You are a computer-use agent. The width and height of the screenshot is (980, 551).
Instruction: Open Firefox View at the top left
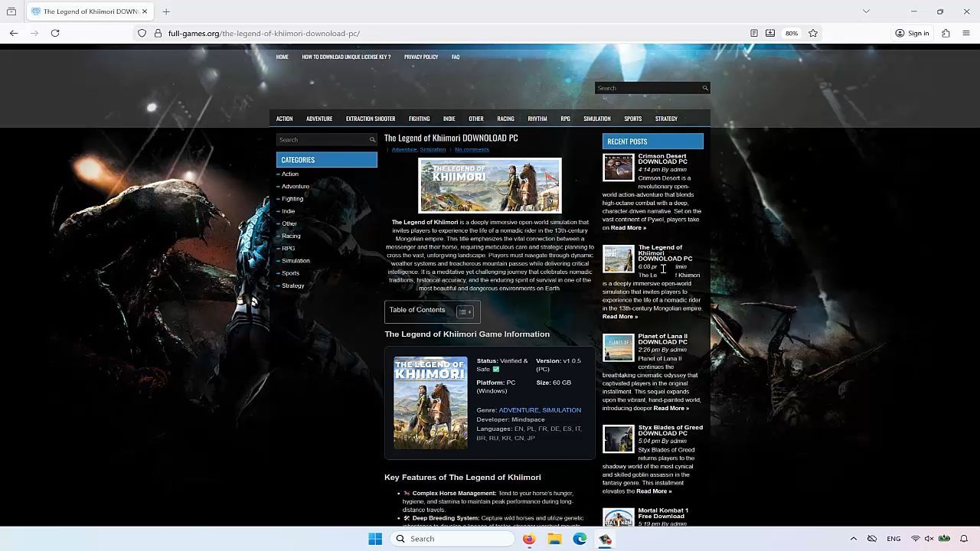point(11,11)
